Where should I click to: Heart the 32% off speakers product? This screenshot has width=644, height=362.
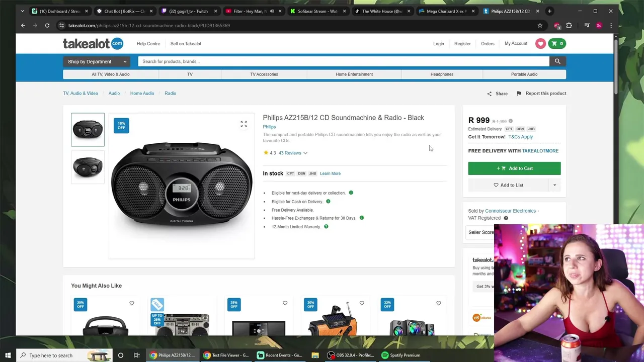pos(438,303)
